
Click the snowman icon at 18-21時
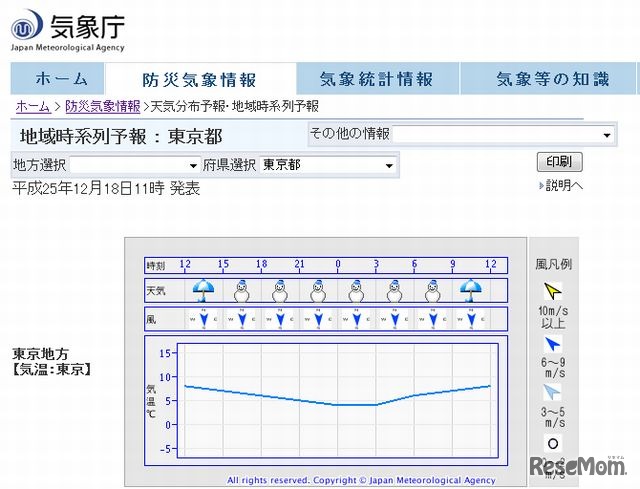(x=280, y=290)
